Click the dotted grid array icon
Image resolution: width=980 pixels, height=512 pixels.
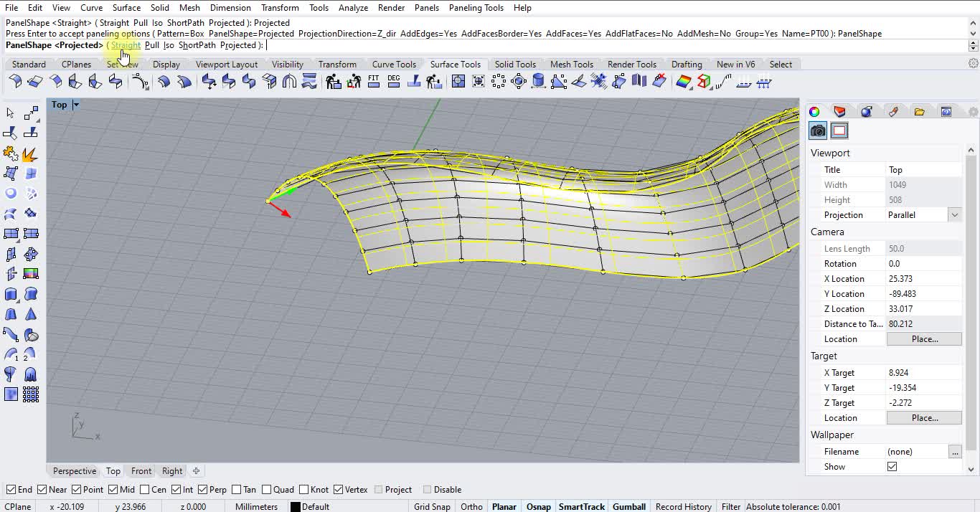[30, 394]
